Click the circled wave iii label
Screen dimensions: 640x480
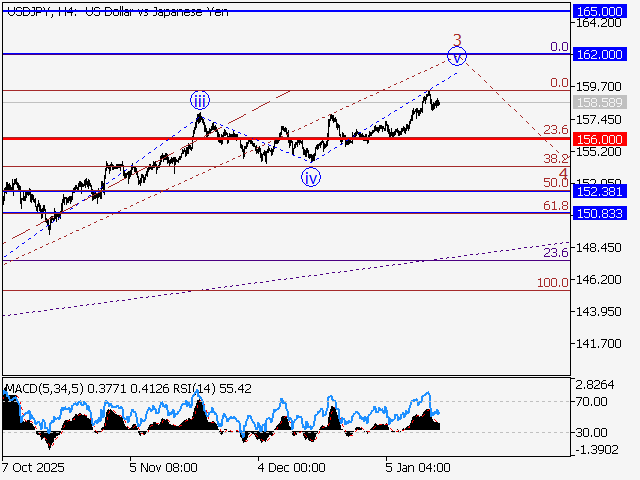pyautogui.click(x=201, y=100)
